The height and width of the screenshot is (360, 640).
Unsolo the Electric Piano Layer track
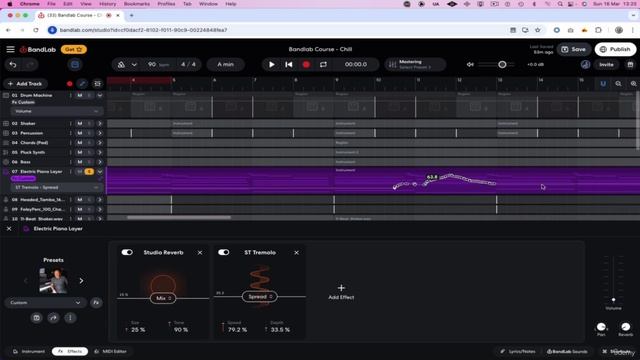89,172
